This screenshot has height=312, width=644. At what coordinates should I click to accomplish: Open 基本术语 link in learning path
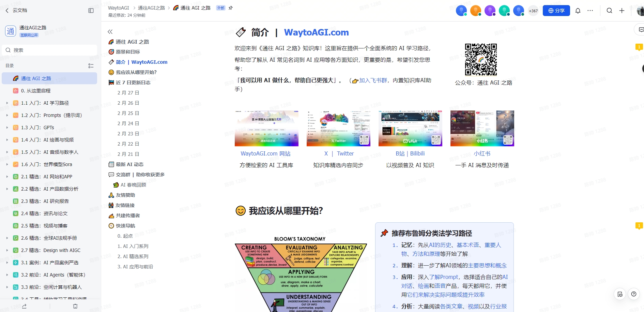[x=468, y=245]
